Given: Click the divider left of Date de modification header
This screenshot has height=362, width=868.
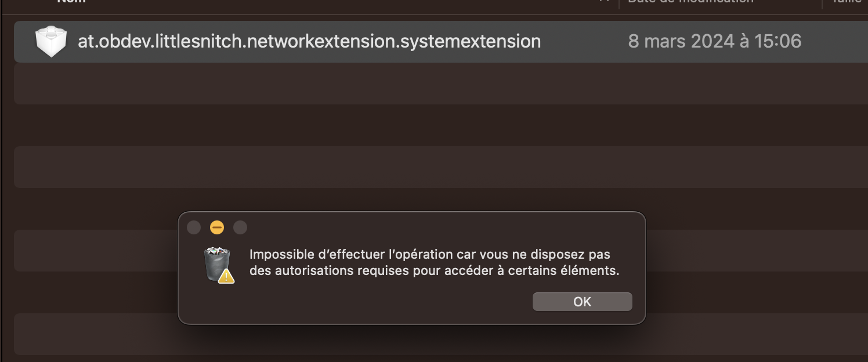Looking at the screenshot, I should click(x=619, y=3).
